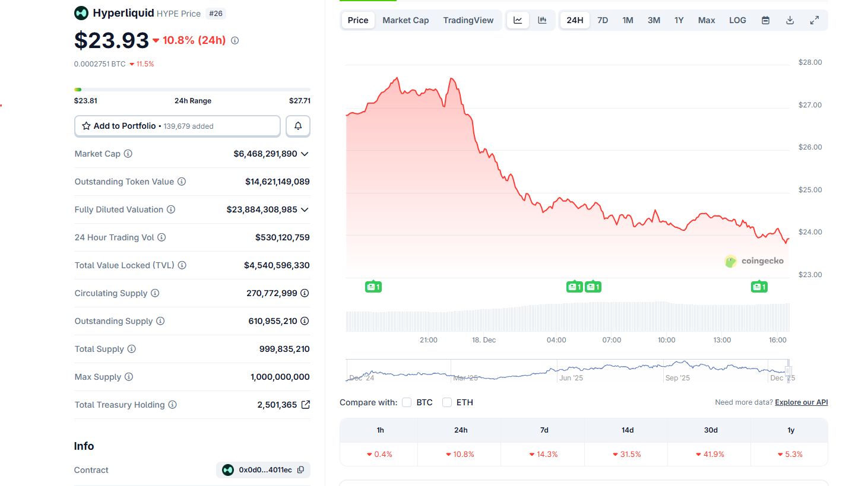Image resolution: width=868 pixels, height=486 pixels.
Task: Click the 30d change value 41.9%
Action: pyautogui.click(x=710, y=455)
